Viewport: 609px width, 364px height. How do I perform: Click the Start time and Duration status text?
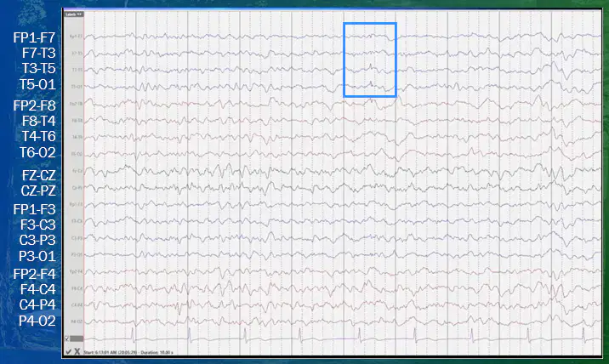[x=128, y=352]
